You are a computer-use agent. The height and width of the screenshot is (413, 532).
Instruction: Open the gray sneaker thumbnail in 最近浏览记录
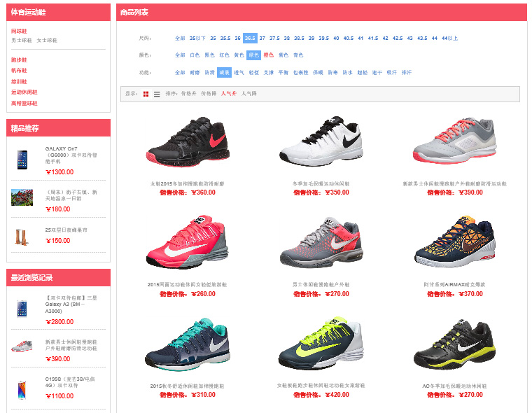(22, 346)
